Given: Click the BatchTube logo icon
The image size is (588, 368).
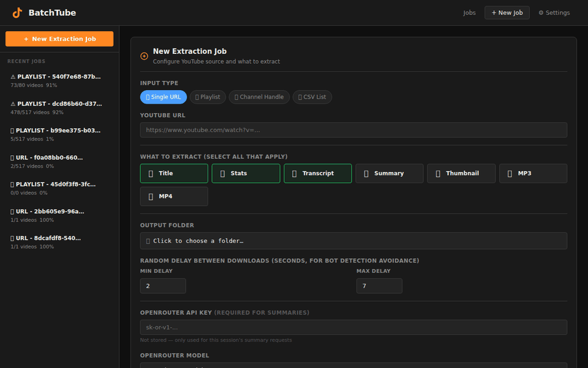Looking at the screenshot, I should tap(17, 12).
